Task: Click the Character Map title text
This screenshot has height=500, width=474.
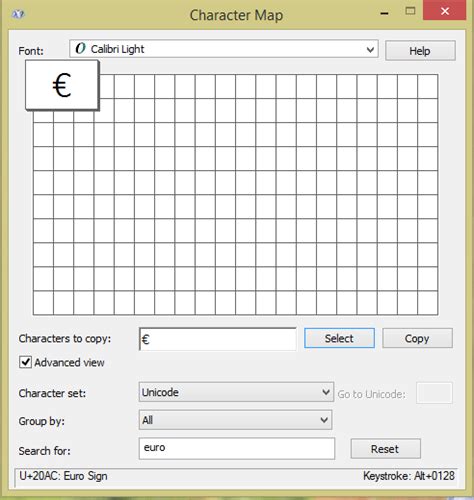Action: tap(236, 15)
